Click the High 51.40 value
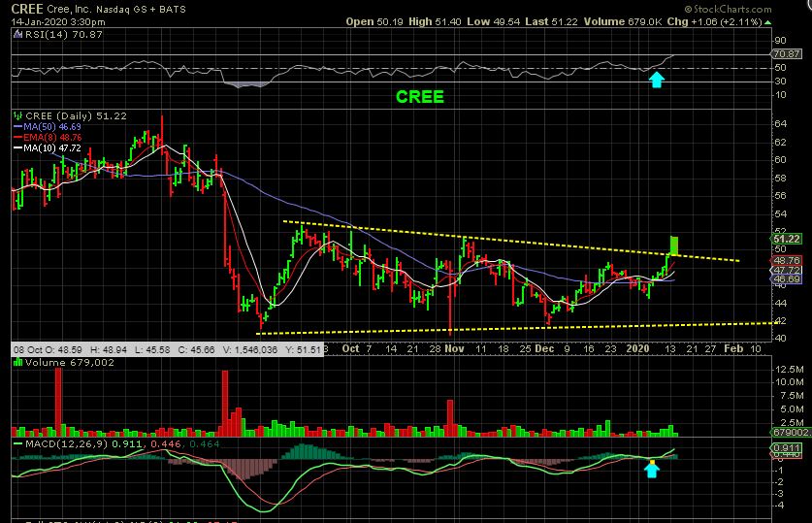This screenshot has height=523, width=812. coord(435,21)
